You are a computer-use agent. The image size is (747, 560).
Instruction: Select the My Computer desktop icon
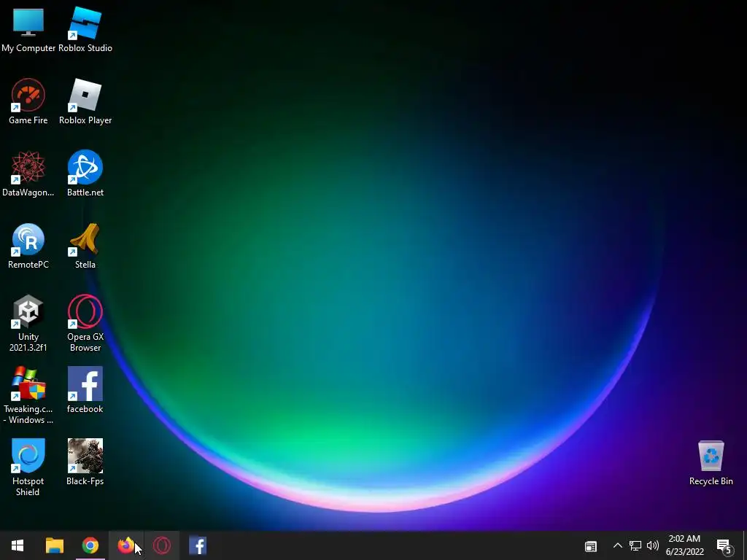point(28,29)
